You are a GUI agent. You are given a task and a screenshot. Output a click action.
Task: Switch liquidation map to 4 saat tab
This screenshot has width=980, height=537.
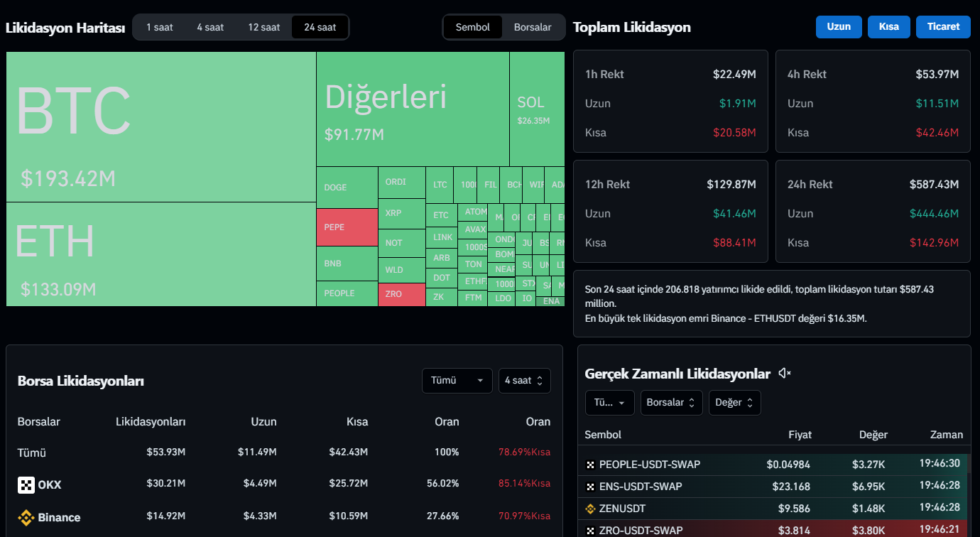210,27
